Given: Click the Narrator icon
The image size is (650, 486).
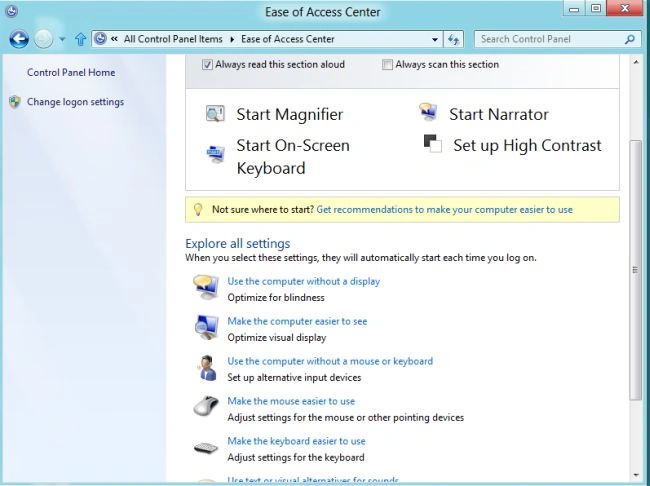Looking at the screenshot, I should 428,112.
